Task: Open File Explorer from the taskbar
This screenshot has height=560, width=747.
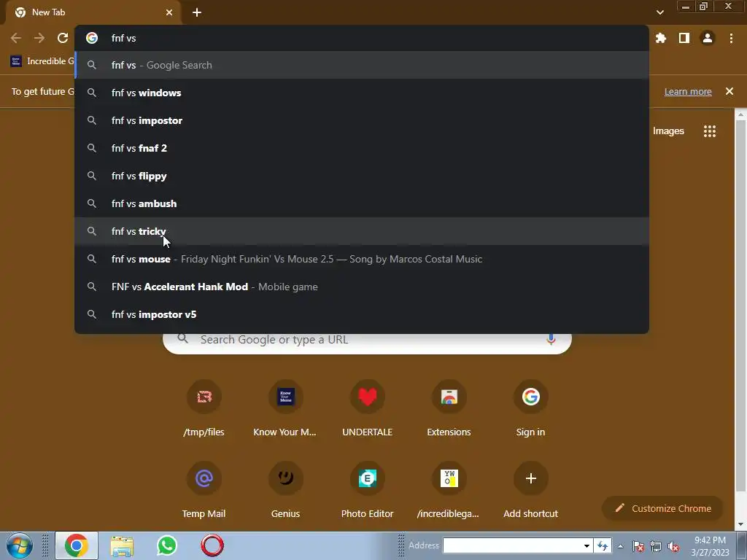Action: [x=122, y=545]
